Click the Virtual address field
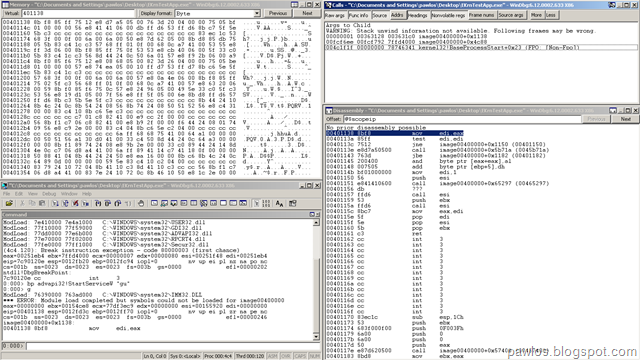This screenshot has width=640, height=360. point(78,13)
